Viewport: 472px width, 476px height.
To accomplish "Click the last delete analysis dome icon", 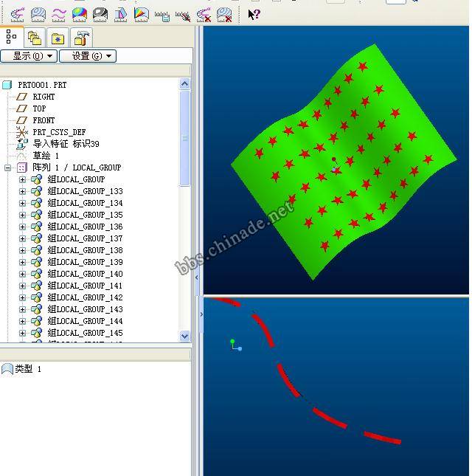I will point(224,13).
